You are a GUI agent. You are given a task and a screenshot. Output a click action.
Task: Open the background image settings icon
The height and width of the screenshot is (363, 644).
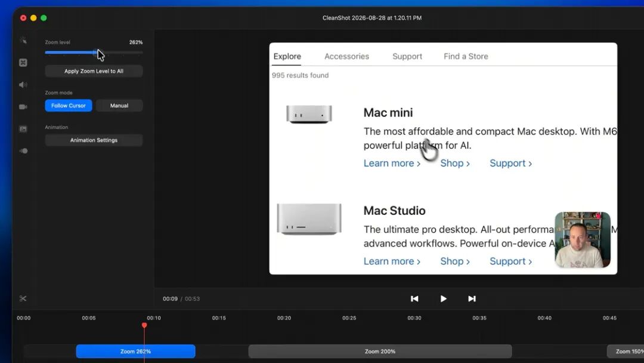pos(23,129)
